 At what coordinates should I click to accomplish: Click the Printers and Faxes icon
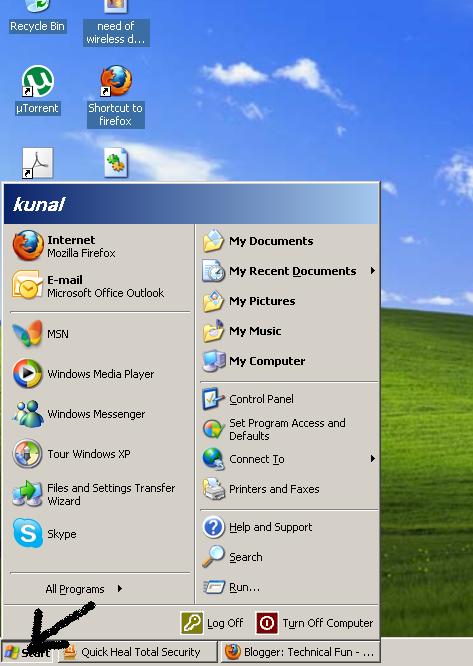point(214,489)
